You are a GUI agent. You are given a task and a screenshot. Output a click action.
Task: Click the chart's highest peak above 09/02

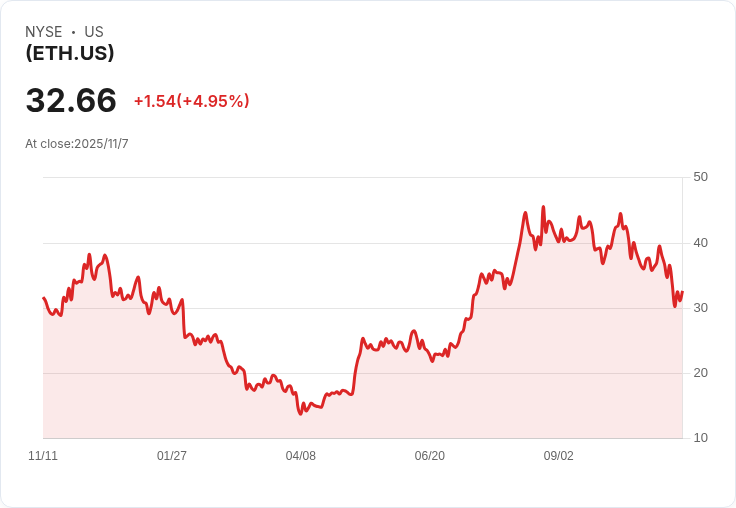click(x=543, y=207)
